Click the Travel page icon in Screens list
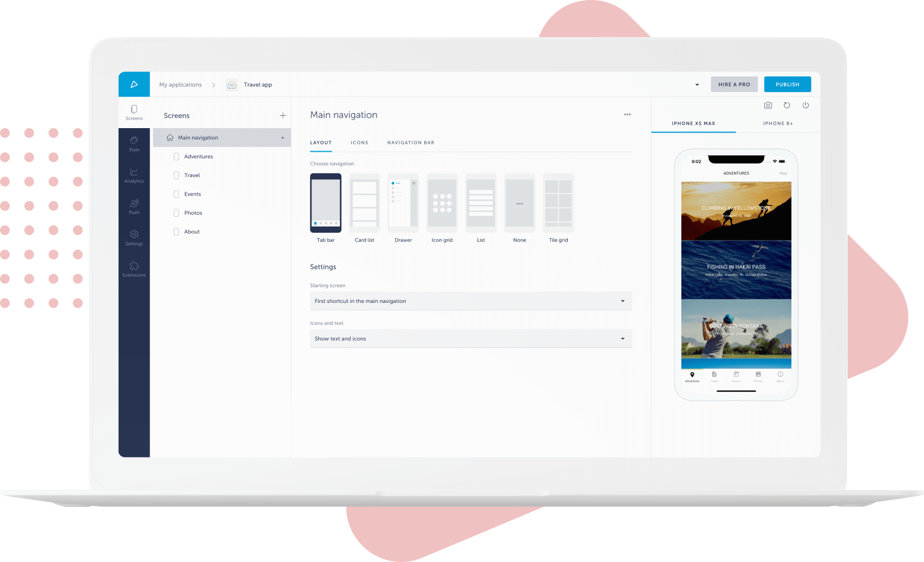The height and width of the screenshot is (562, 924). point(176,175)
